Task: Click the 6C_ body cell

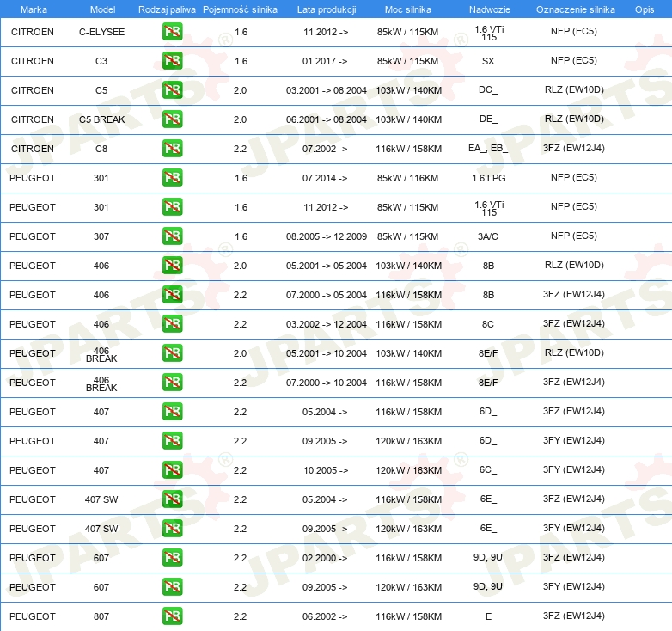Action: tap(488, 470)
